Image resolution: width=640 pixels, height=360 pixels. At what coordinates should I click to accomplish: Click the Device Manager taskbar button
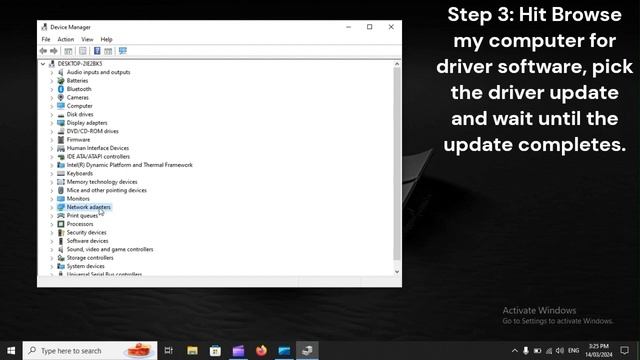tap(307, 351)
